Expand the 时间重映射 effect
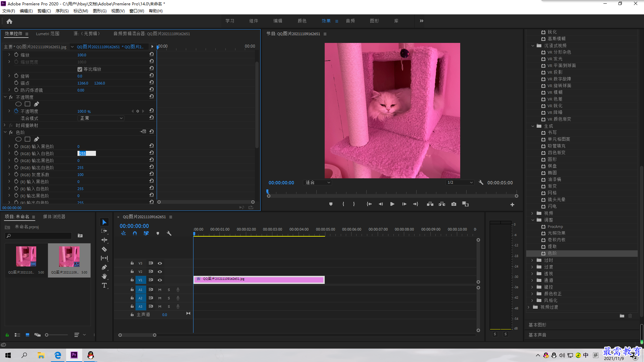644x362 pixels. point(5,125)
